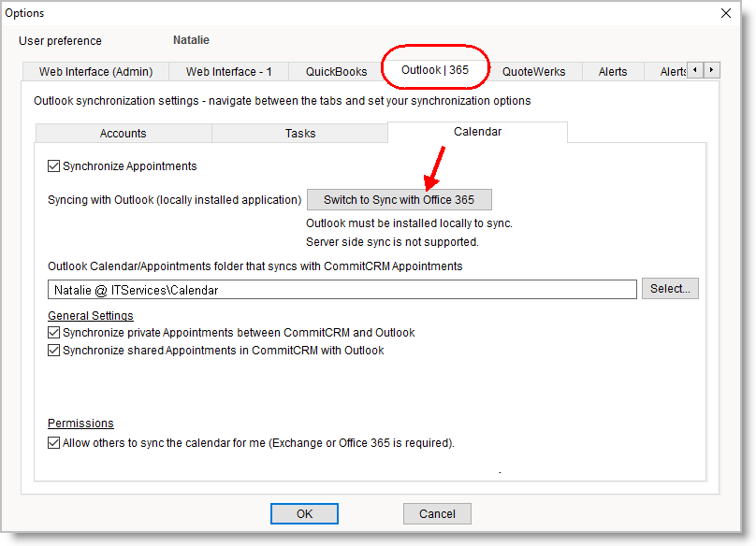Switch to Web Interface - 1 tab
Image resolution: width=756 pixels, height=546 pixels.
(229, 72)
